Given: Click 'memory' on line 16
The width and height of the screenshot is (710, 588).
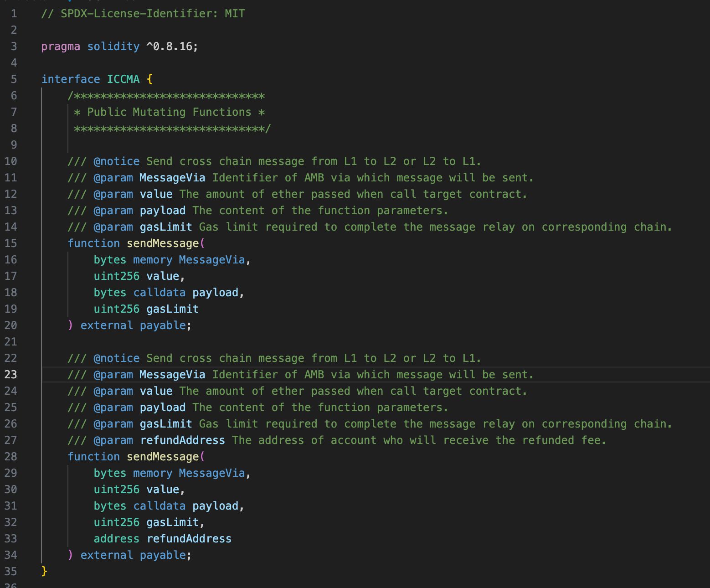Looking at the screenshot, I should pos(153,260).
